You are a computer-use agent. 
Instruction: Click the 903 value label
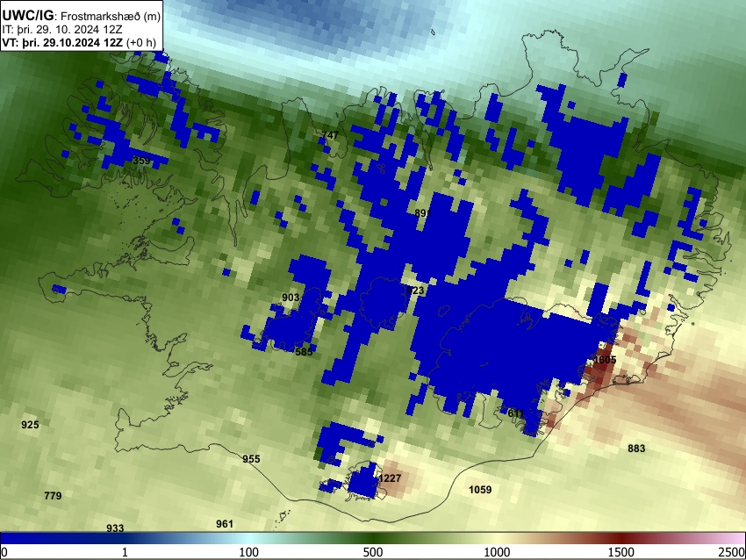291,298
